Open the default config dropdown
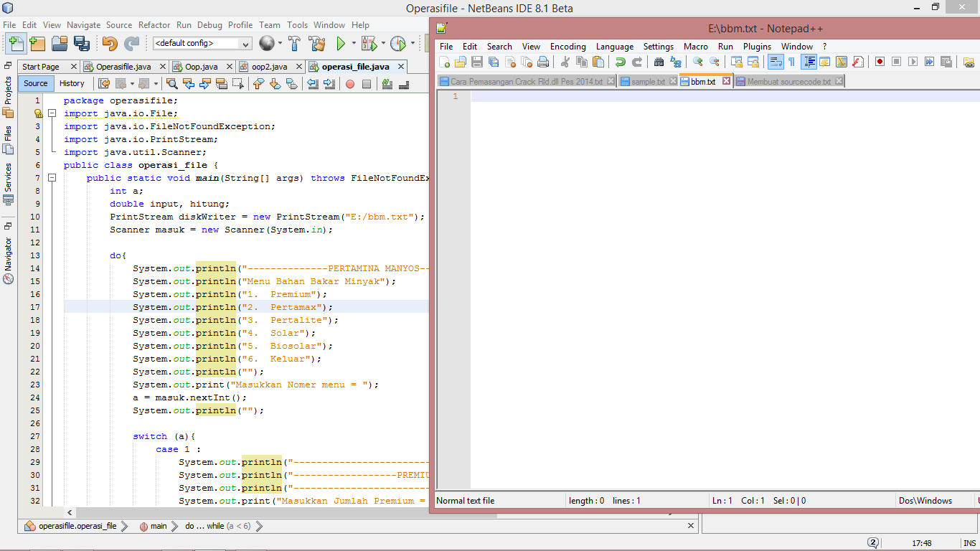This screenshot has height=551, width=980. (245, 43)
